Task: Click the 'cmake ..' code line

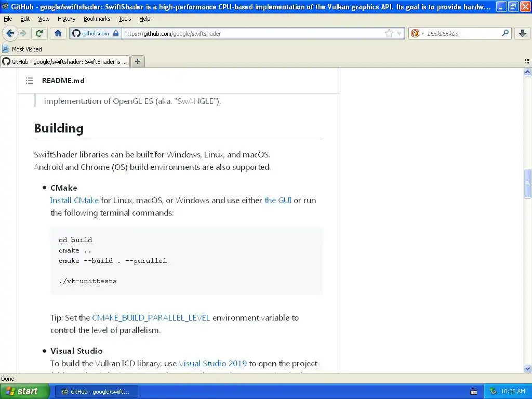Action: click(x=75, y=250)
